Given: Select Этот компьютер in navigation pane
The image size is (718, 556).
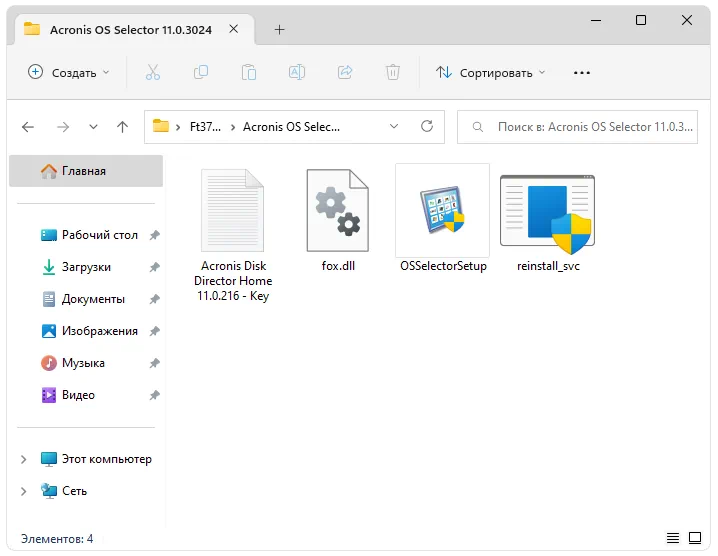Looking at the screenshot, I should (x=96, y=459).
